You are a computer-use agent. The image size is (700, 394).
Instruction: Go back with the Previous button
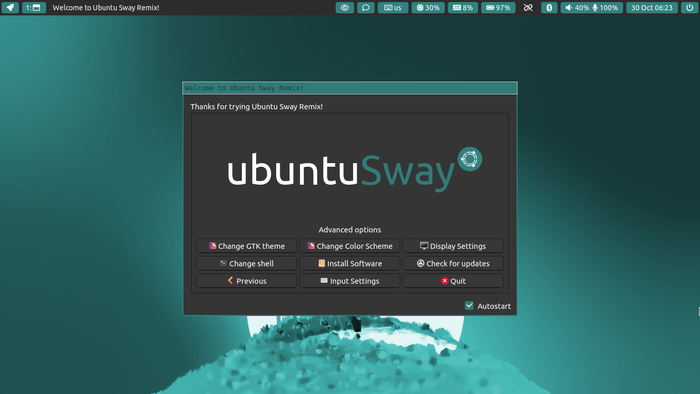tap(246, 281)
